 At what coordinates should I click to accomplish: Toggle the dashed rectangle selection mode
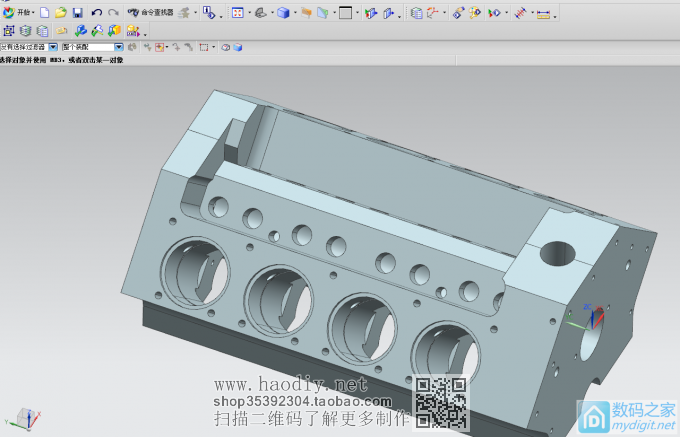pyautogui.click(x=203, y=47)
